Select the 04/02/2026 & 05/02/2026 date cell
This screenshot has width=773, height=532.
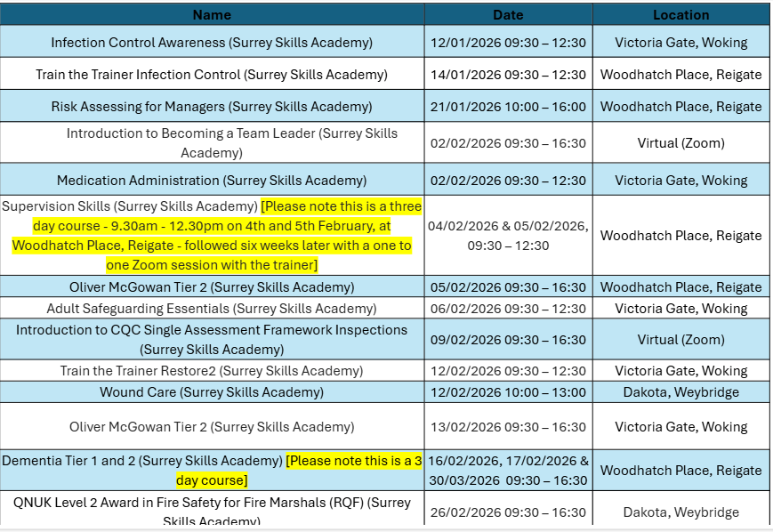(x=508, y=236)
